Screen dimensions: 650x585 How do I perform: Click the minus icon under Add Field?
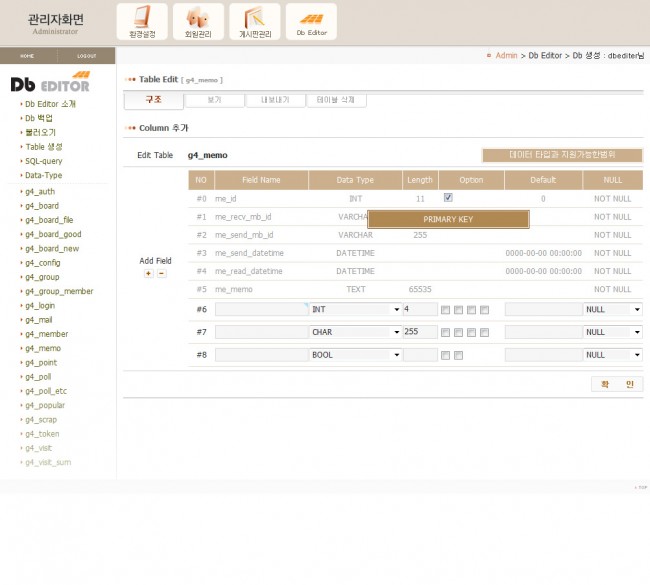162,273
